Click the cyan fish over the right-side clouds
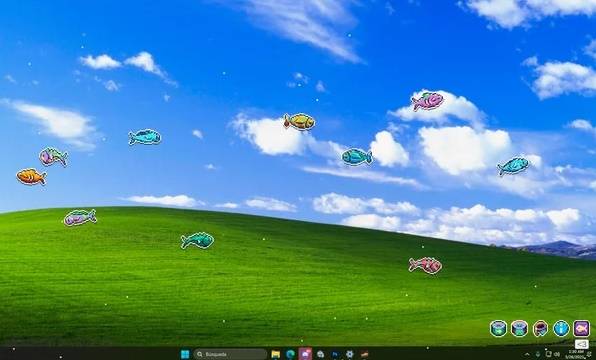This screenshot has height=360, width=596. tap(513, 166)
